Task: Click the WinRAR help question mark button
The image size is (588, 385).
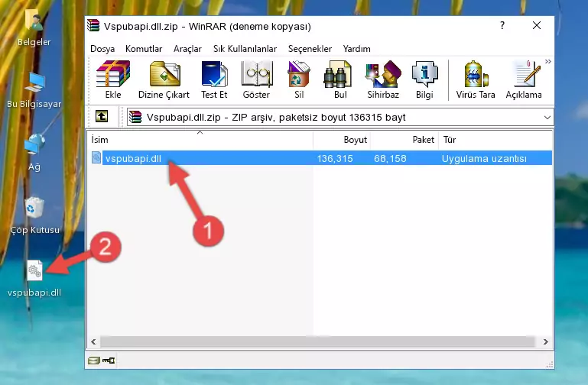Action: click(502, 25)
